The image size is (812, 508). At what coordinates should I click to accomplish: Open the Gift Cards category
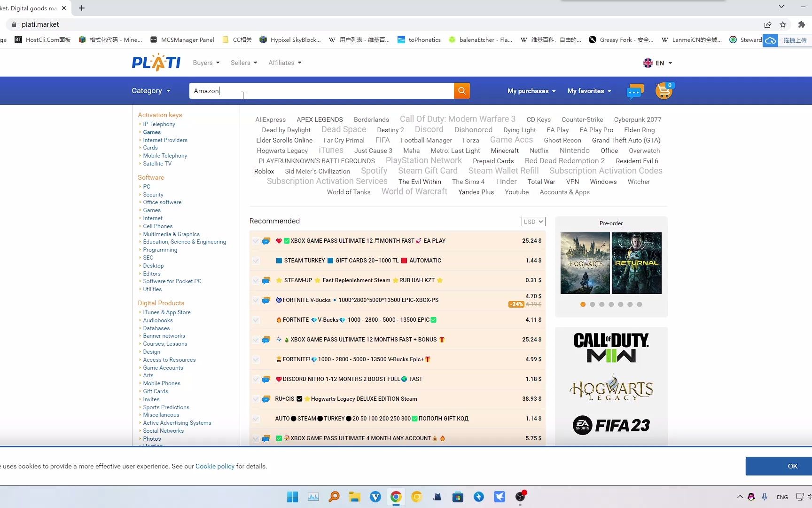pyautogui.click(x=156, y=391)
